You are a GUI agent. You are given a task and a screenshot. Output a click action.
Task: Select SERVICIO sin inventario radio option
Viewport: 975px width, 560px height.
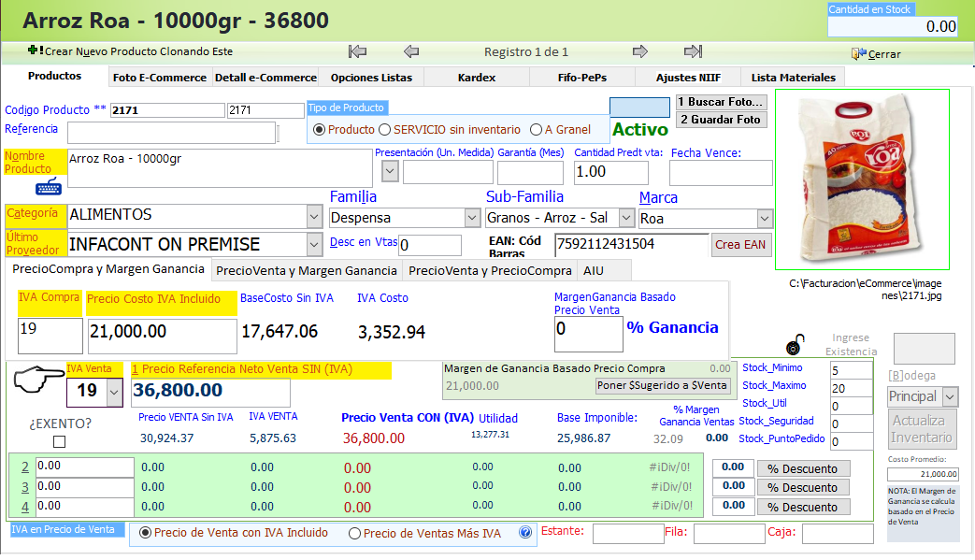click(385, 130)
